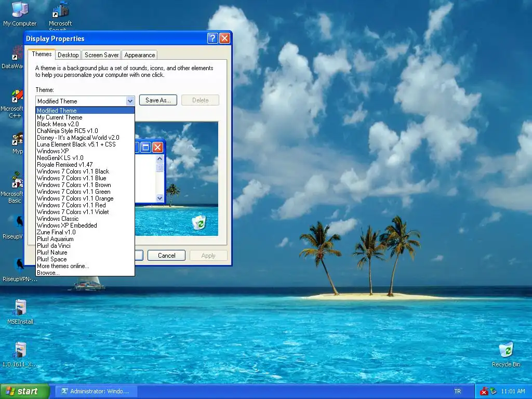Click the theme sample preview image
Screen dimensions: 532x399
[x=177, y=179]
